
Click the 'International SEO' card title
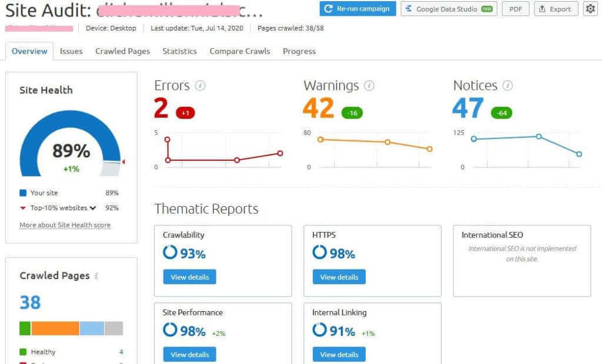pyautogui.click(x=492, y=235)
